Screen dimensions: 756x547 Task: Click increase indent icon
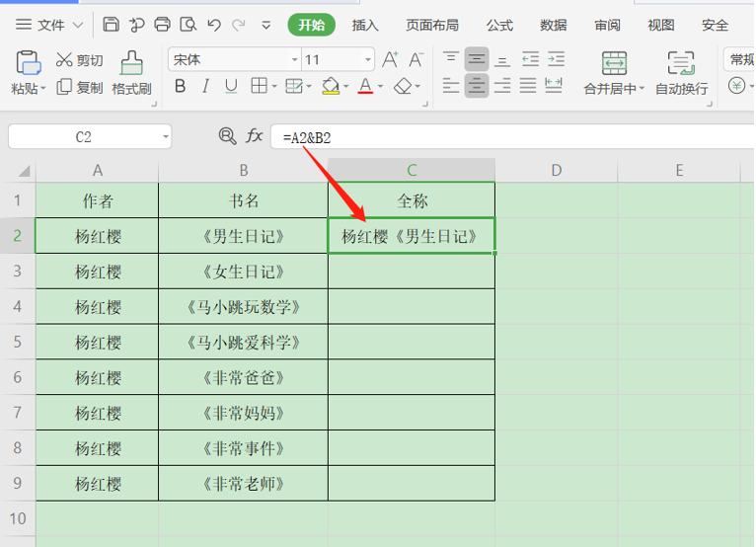coord(556,59)
